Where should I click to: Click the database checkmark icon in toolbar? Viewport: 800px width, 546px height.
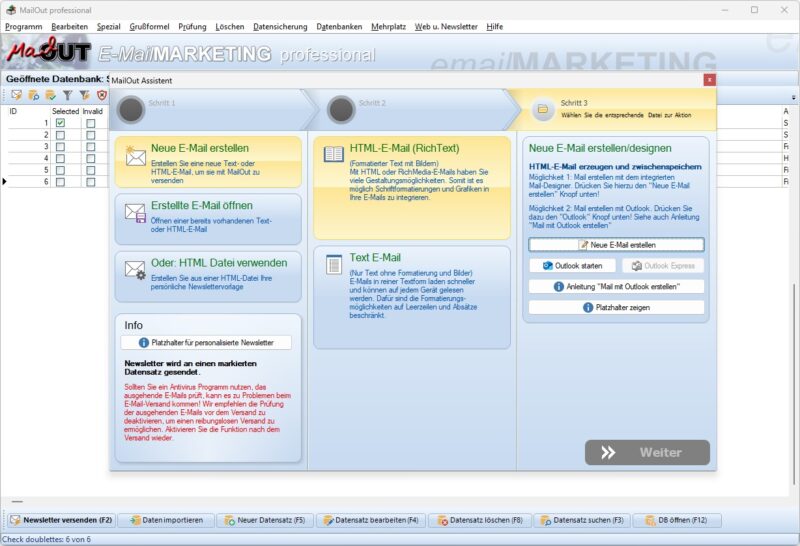(51, 95)
